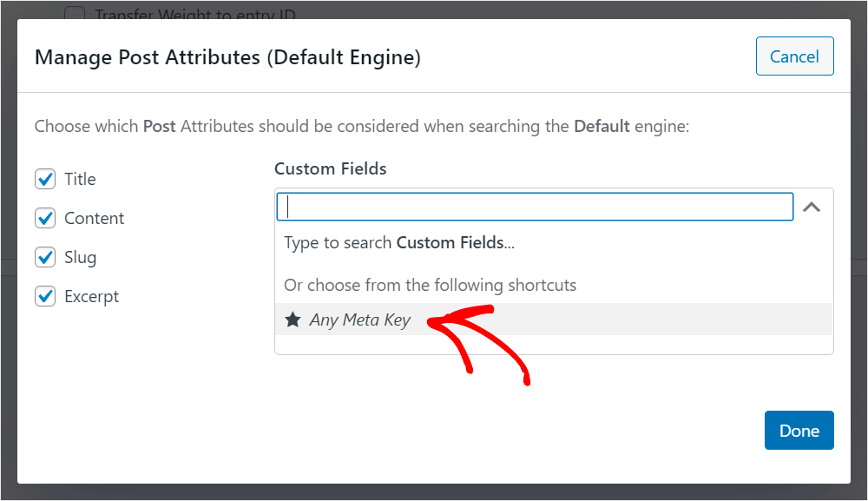
Task: Toggle the Slug checkbox
Action: (x=45, y=257)
